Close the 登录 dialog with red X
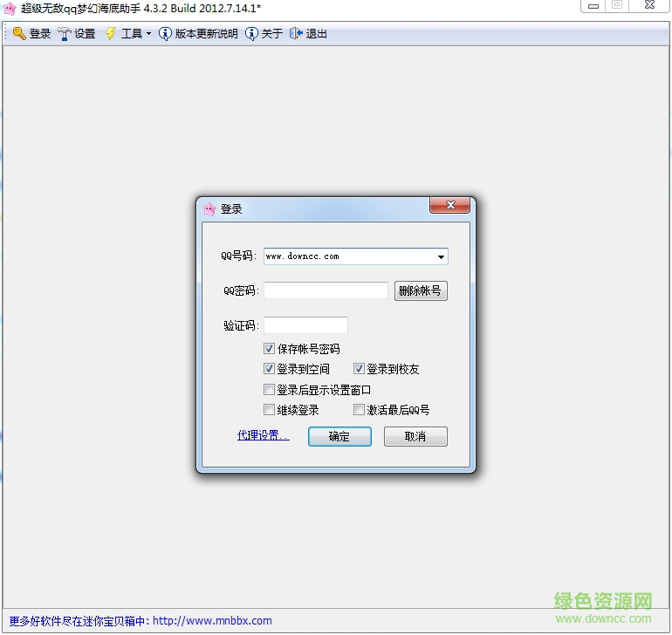Image resolution: width=672 pixels, height=635 pixels. pos(450,205)
